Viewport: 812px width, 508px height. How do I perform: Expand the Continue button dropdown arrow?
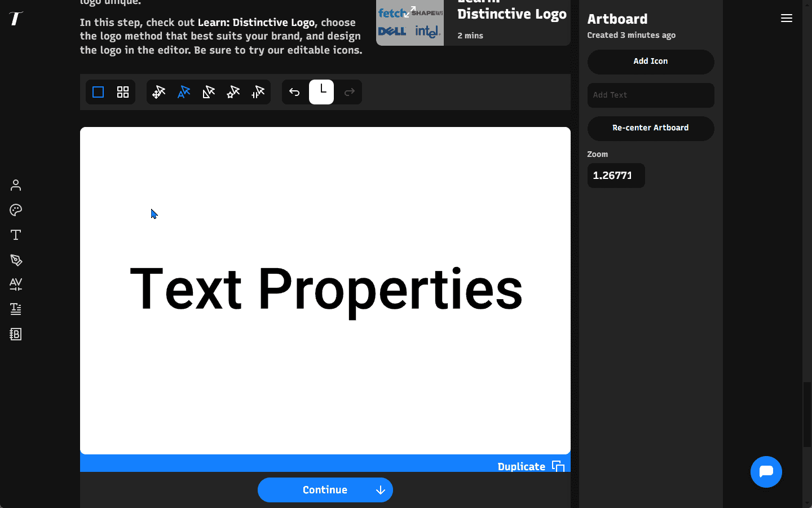pos(380,490)
